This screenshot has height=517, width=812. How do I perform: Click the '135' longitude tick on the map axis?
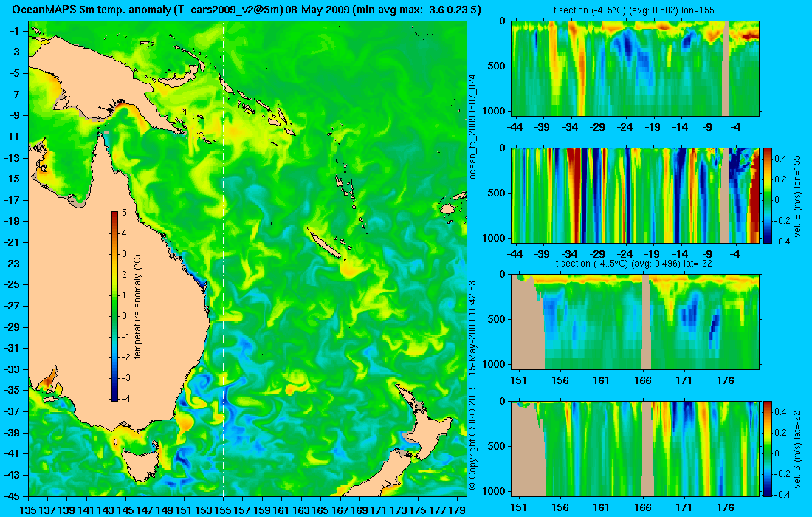28,510
